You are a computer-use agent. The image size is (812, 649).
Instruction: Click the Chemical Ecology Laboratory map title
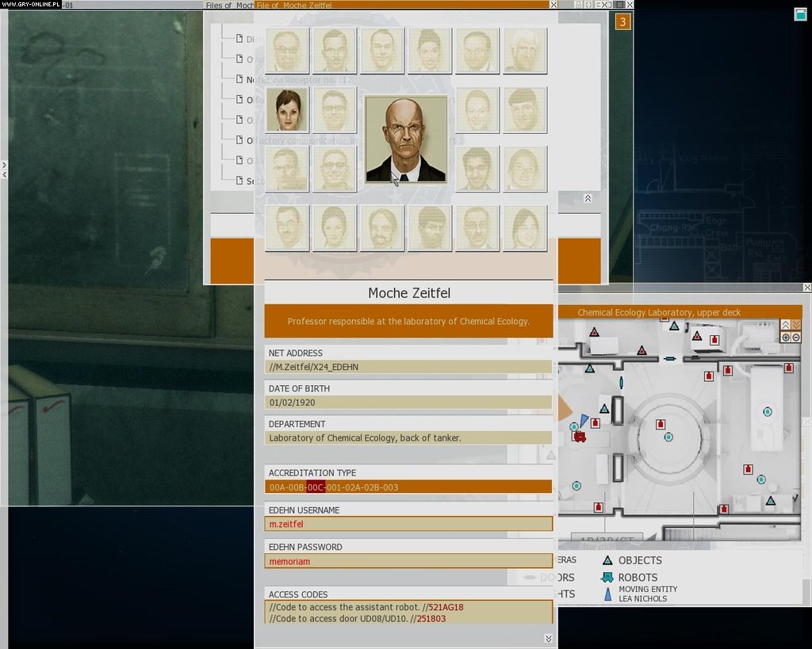pos(659,312)
